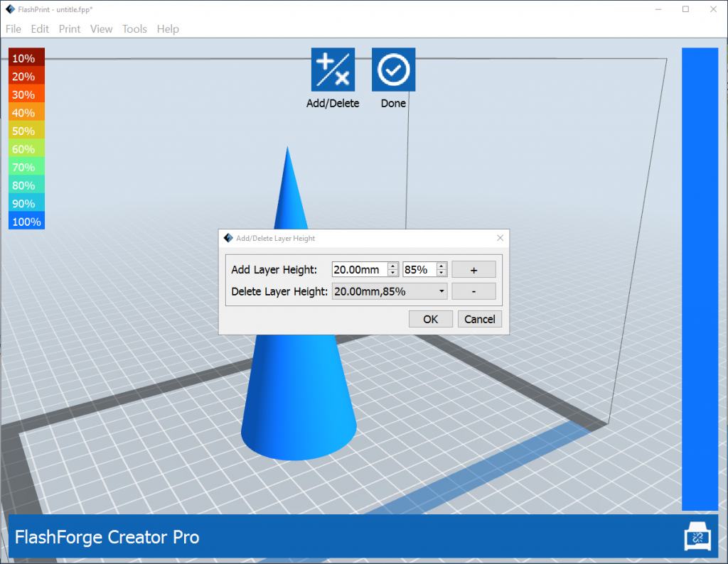This screenshot has width=728, height=564.
Task: Open the Print menu
Action: [70, 28]
